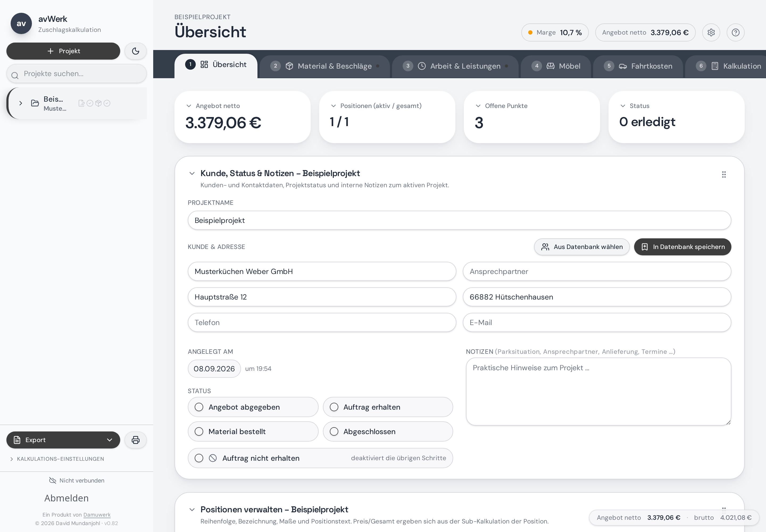Open help with the question mark icon
The width and height of the screenshot is (766, 532).
pyautogui.click(x=735, y=32)
